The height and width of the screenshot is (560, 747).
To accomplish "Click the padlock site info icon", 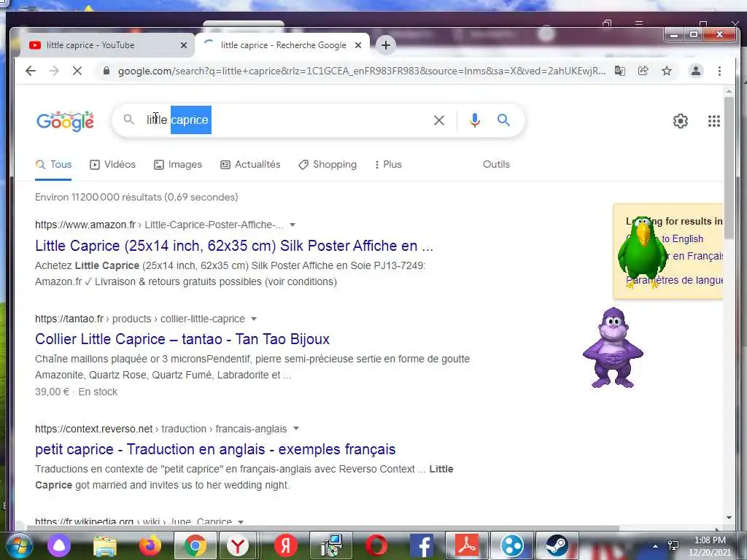I will point(107,71).
